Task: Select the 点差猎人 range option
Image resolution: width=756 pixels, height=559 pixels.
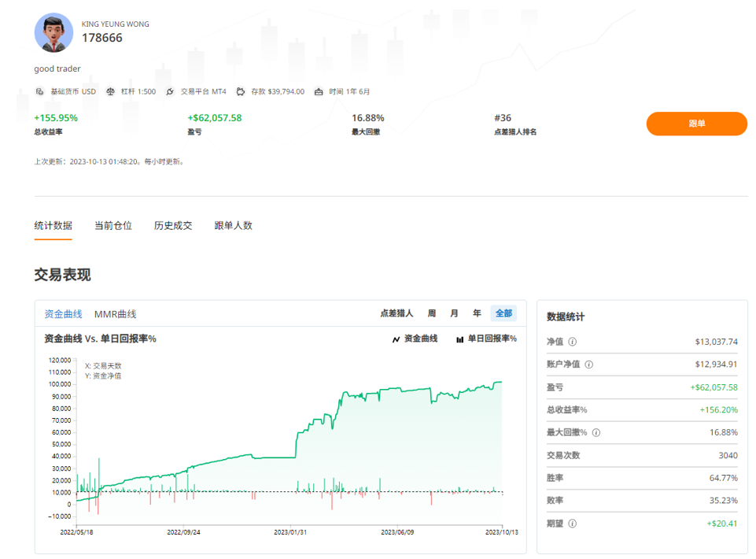Action: coord(396,313)
